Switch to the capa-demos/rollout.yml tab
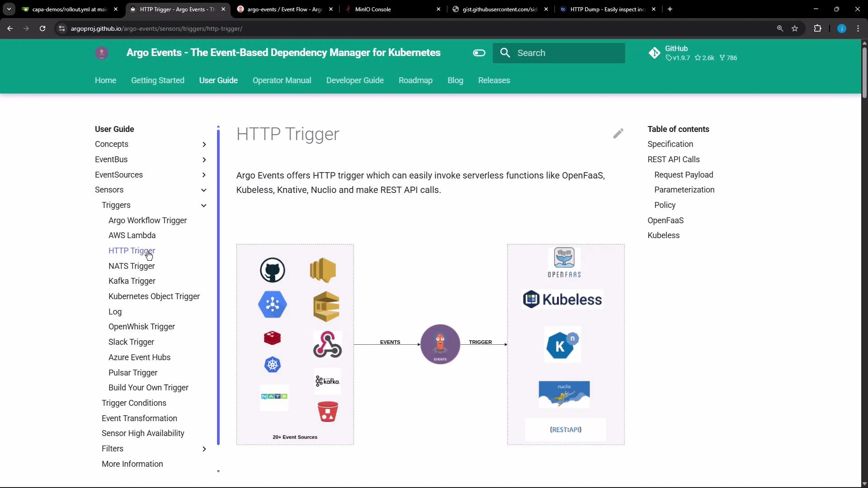868x488 pixels. pyautogui.click(x=70, y=9)
